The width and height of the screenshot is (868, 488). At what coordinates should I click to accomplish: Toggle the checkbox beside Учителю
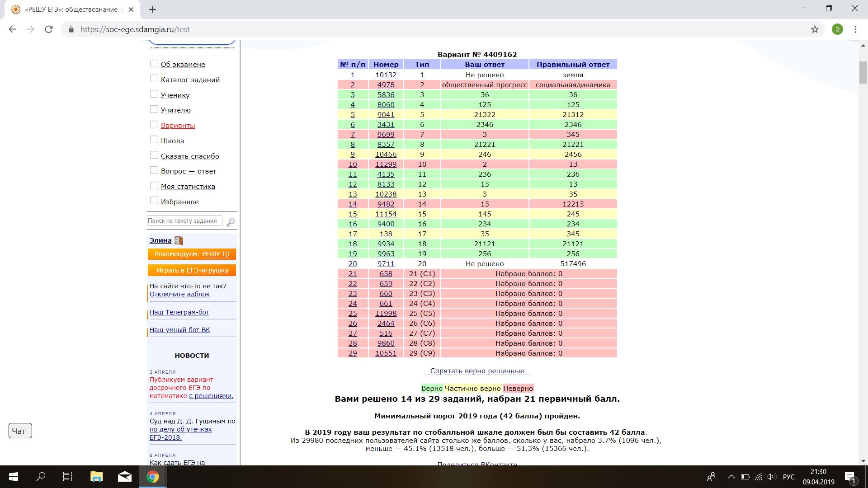point(154,109)
